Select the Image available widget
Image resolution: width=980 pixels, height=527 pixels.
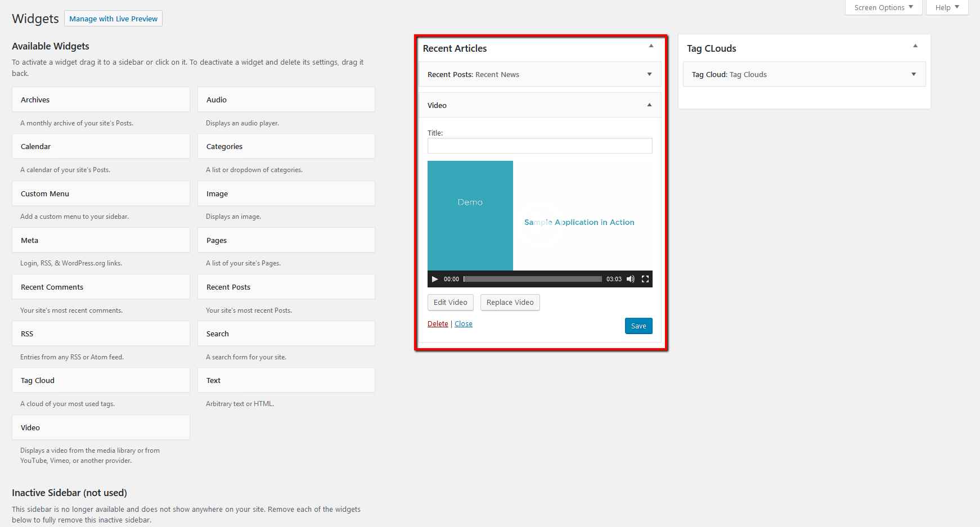tap(286, 193)
